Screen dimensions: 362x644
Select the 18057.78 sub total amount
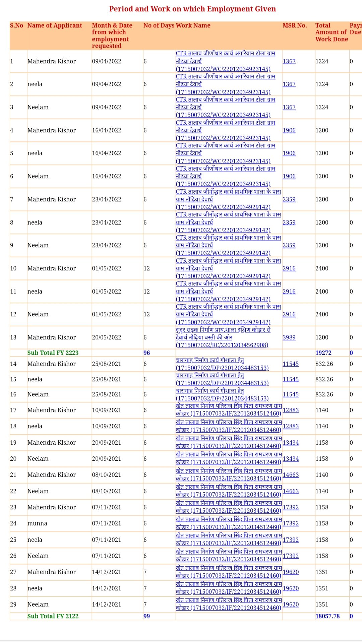coord(327,616)
